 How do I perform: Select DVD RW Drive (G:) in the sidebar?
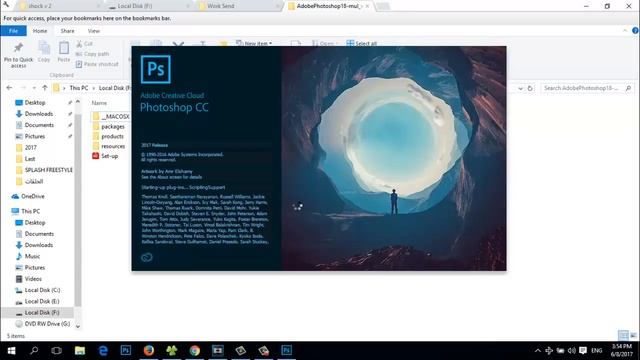(42, 324)
